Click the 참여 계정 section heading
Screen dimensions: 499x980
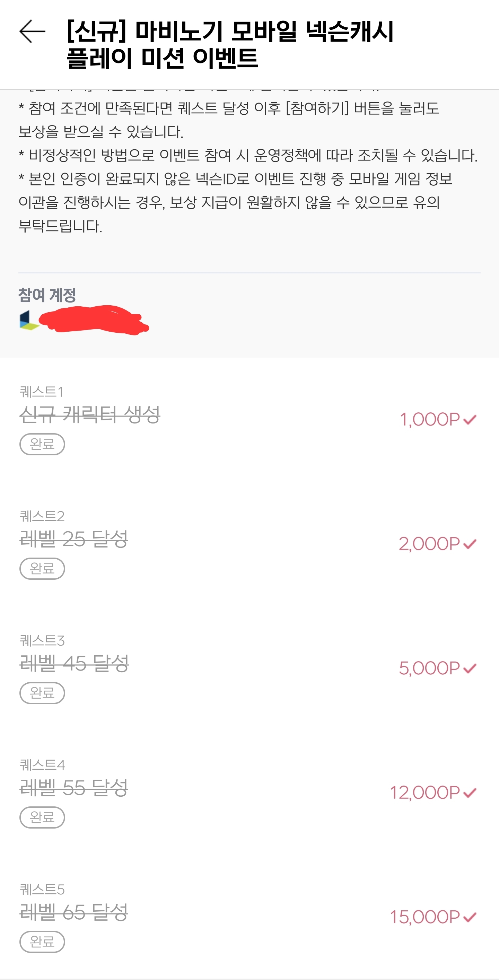coord(47,295)
